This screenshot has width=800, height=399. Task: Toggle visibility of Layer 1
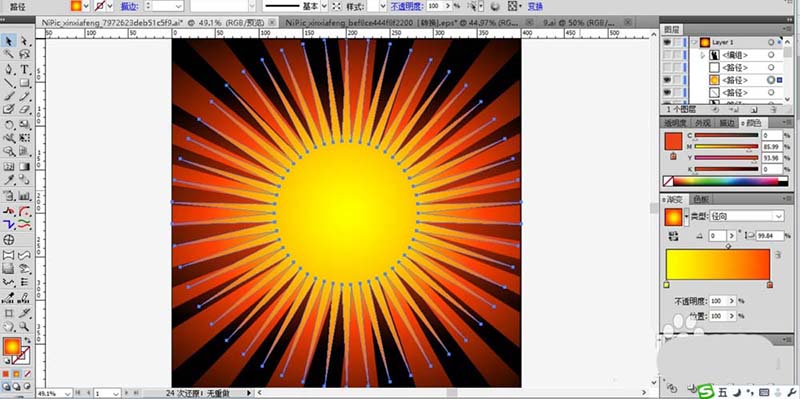click(667, 42)
